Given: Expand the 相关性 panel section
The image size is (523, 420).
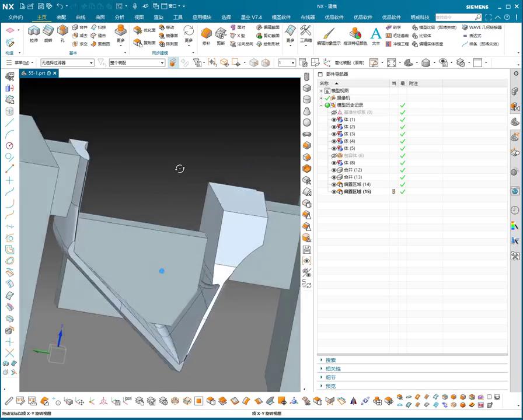Looking at the screenshot, I should (x=333, y=369).
